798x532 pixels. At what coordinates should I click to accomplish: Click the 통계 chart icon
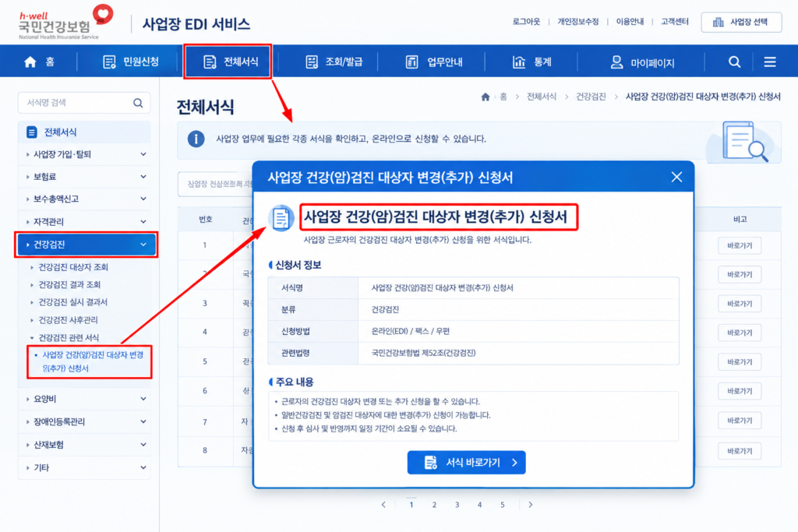click(x=518, y=62)
